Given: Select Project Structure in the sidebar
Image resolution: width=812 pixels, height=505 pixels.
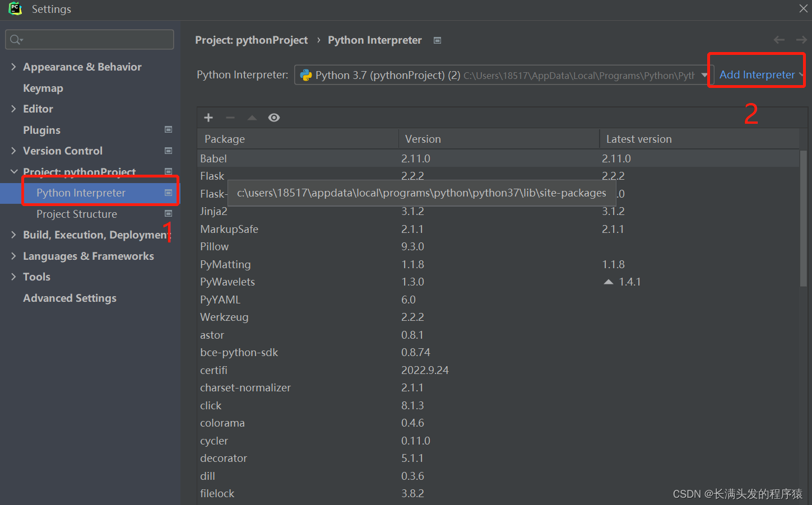Looking at the screenshot, I should tap(77, 214).
